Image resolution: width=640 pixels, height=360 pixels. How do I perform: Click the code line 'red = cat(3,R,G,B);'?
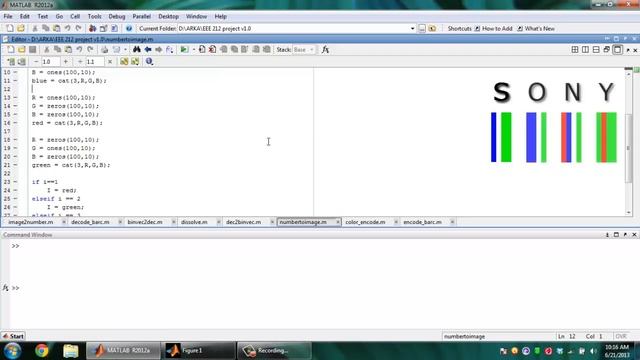click(67, 123)
